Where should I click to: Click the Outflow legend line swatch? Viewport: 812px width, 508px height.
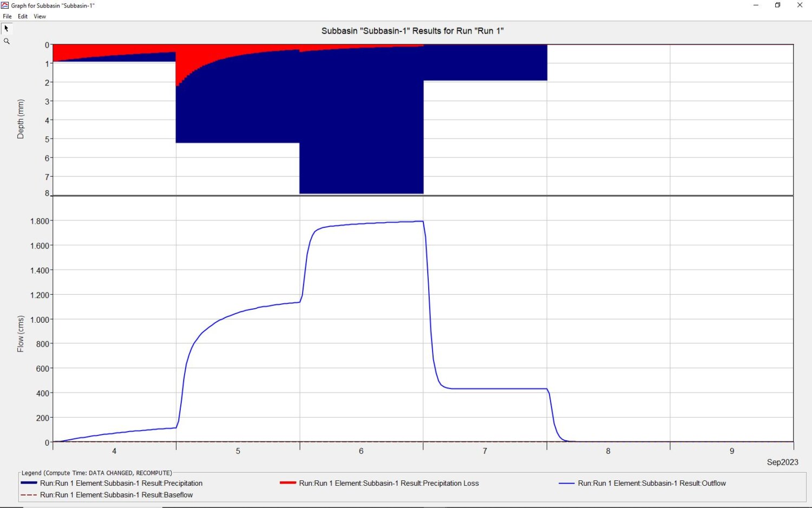pos(566,483)
